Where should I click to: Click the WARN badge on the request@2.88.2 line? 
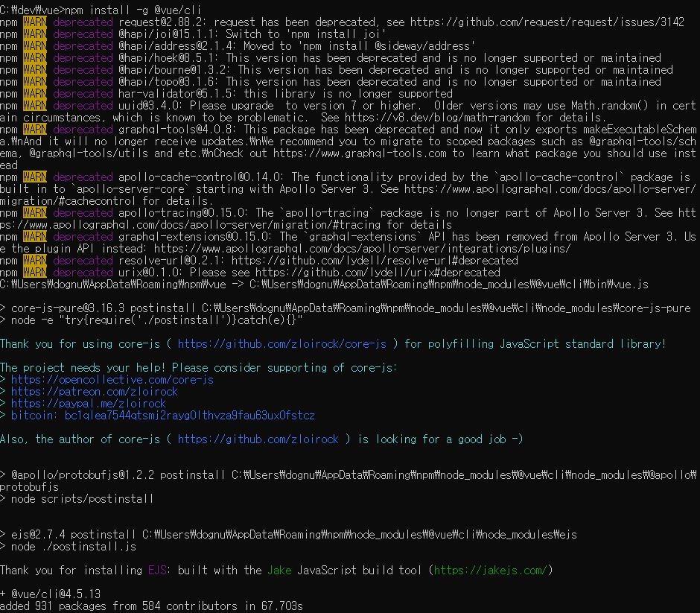click(x=35, y=22)
